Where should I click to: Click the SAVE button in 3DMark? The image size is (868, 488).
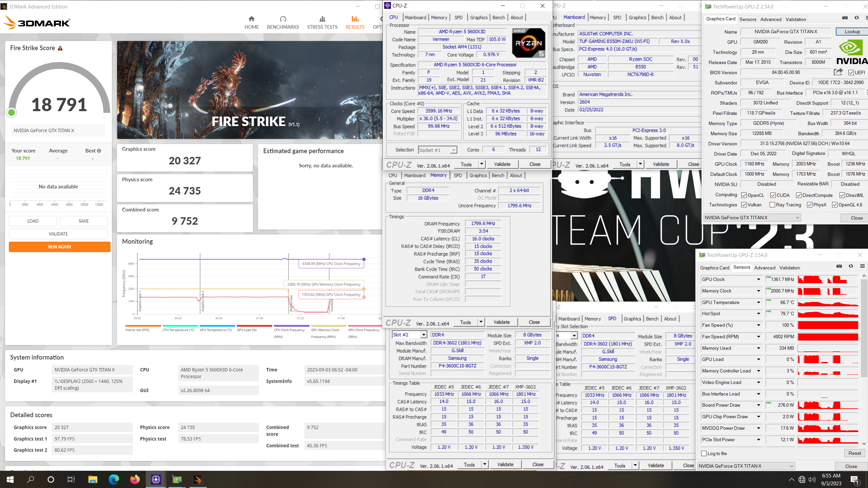click(84, 221)
